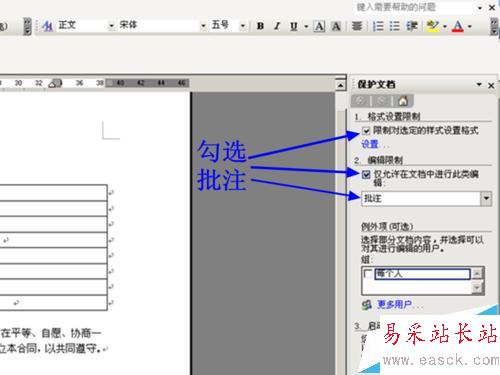The image size is (500, 375).
Task: Click the toolbar options handle left of styles
Action: click(x=28, y=26)
